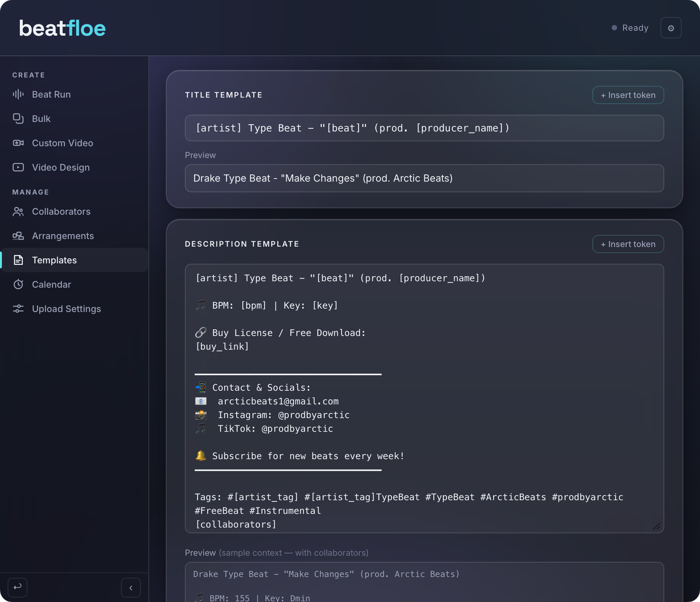Click the "#FreeBeat #Instrumental" tags line
This screenshot has width=700, height=602.
point(258,511)
